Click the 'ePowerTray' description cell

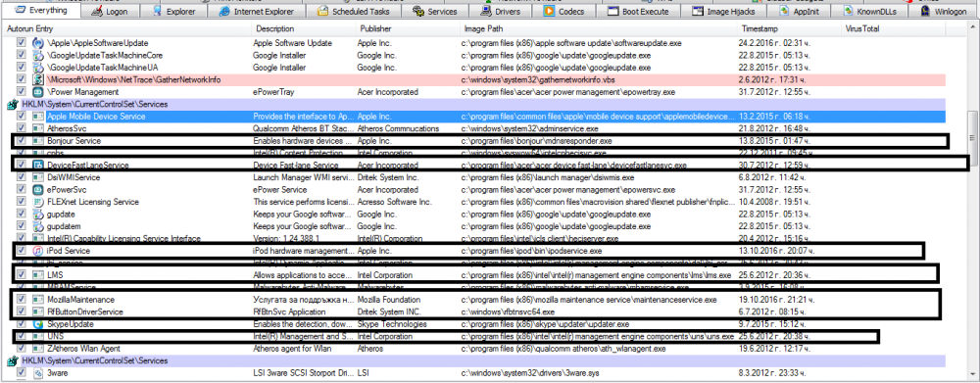(x=273, y=92)
